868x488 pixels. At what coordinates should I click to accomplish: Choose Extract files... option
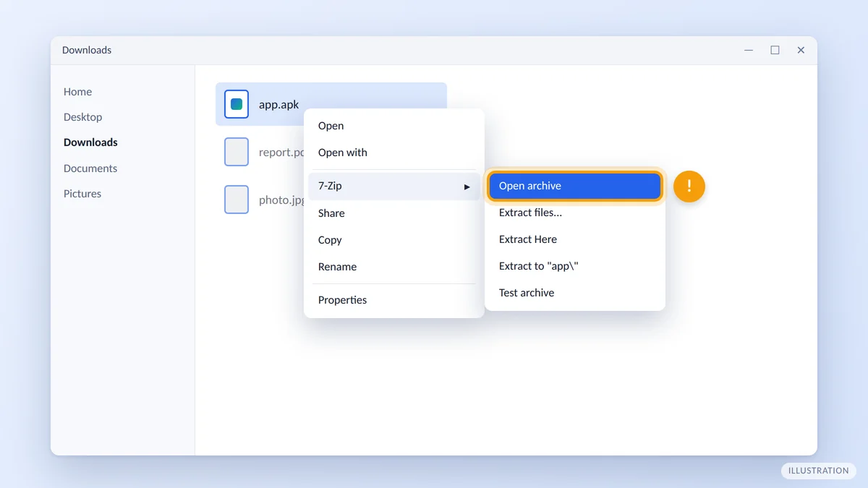click(x=575, y=213)
